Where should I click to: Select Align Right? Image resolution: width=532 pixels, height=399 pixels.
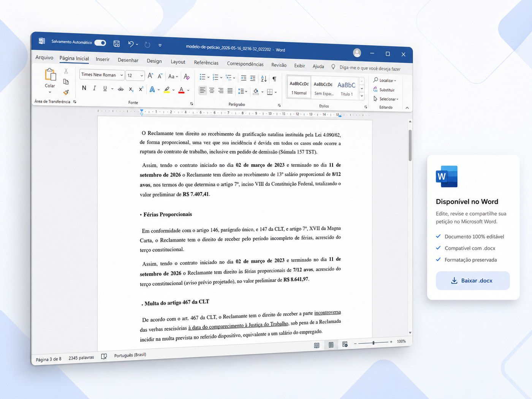pyautogui.click(x=221, y=91)
